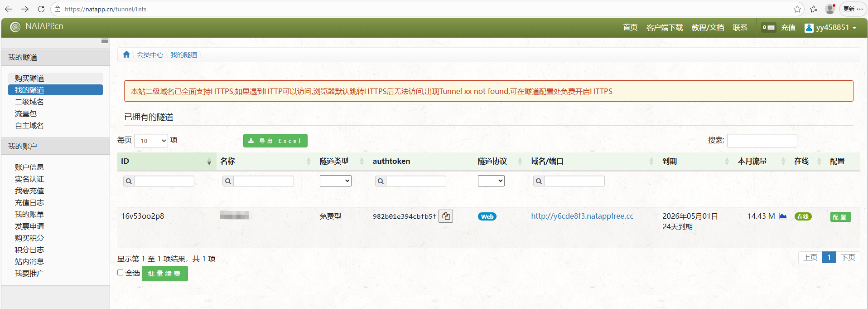Open the 隧道类型 filter dropdown
The height and width of the screenshot is (309, 868).
point(336,181)
